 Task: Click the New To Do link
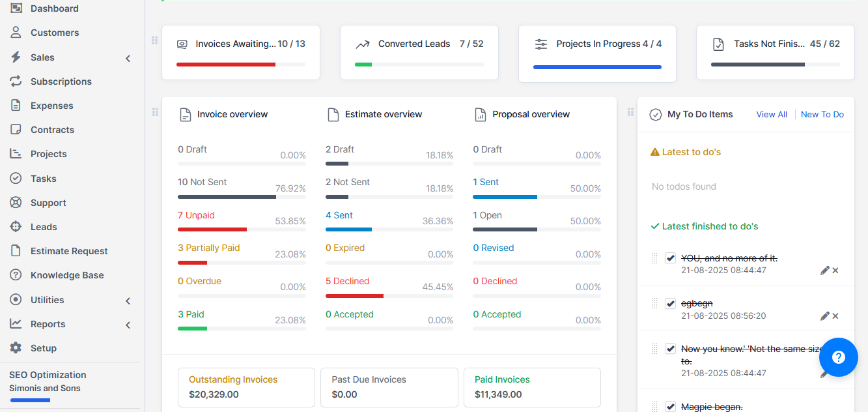822,114
